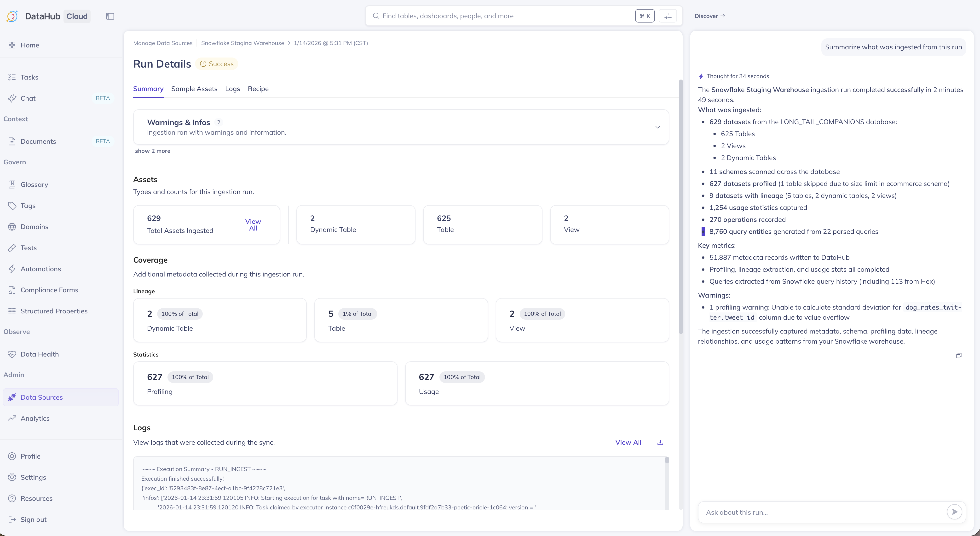Focus the Ask about this run input

(x=822, y=512)
